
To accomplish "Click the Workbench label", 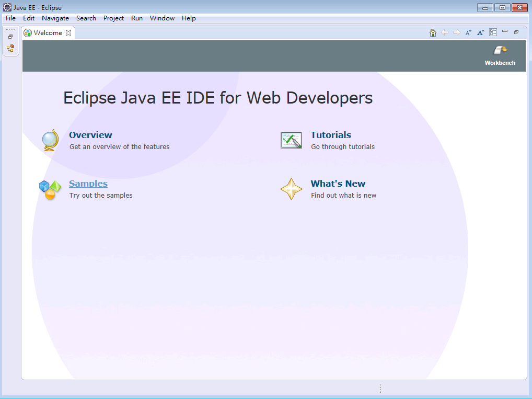I will [x=500, y=63].
